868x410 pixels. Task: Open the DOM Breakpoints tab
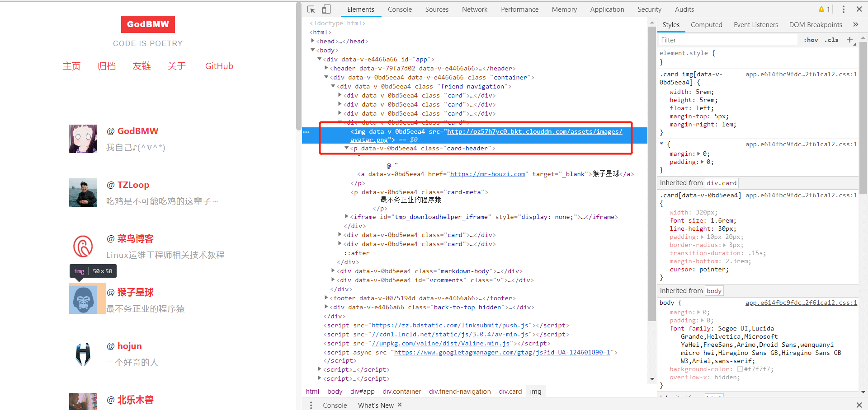point(816,24)
